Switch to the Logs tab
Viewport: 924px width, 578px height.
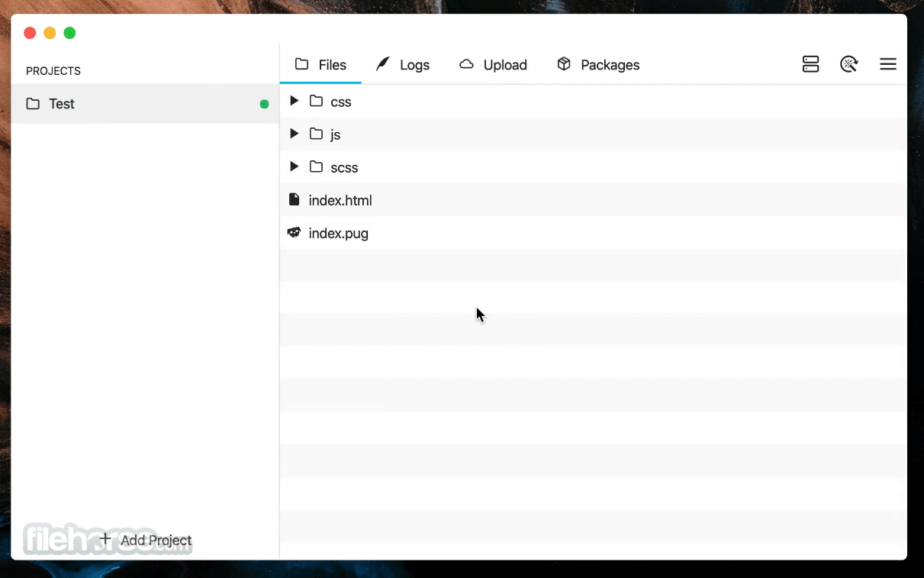[403, 65]
